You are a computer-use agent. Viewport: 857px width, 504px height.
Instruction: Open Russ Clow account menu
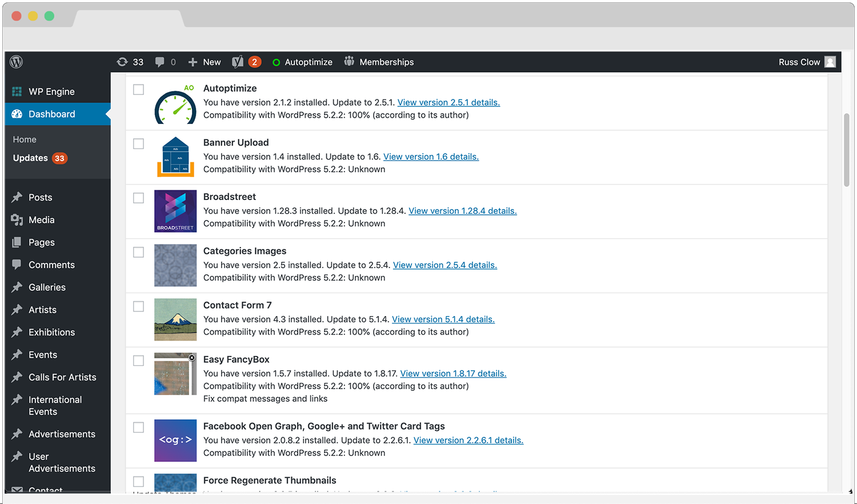click(x=807, y=62)
